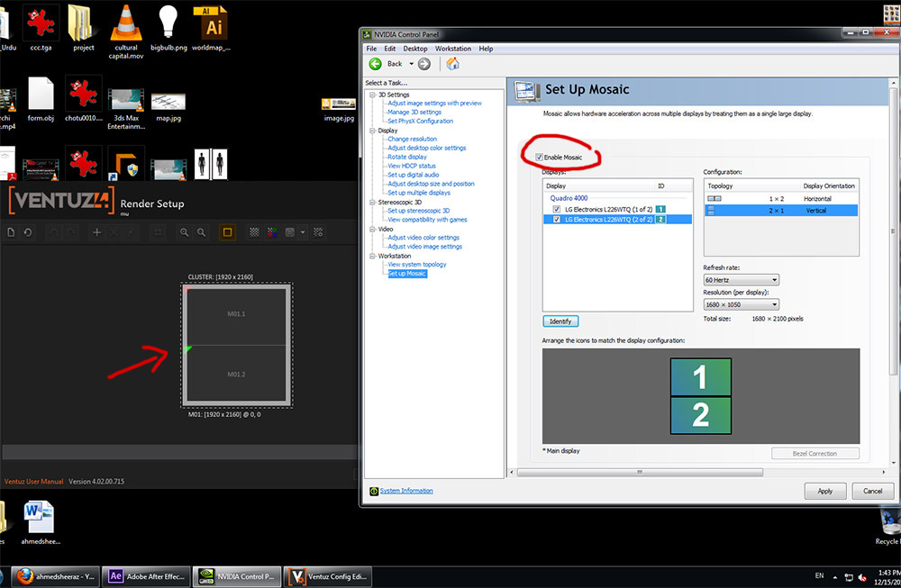The width and height of the screenshot is (901, 588).
Task: Open the Refresh rate 60 Hertz dropdown
Action: coord(741,280)
